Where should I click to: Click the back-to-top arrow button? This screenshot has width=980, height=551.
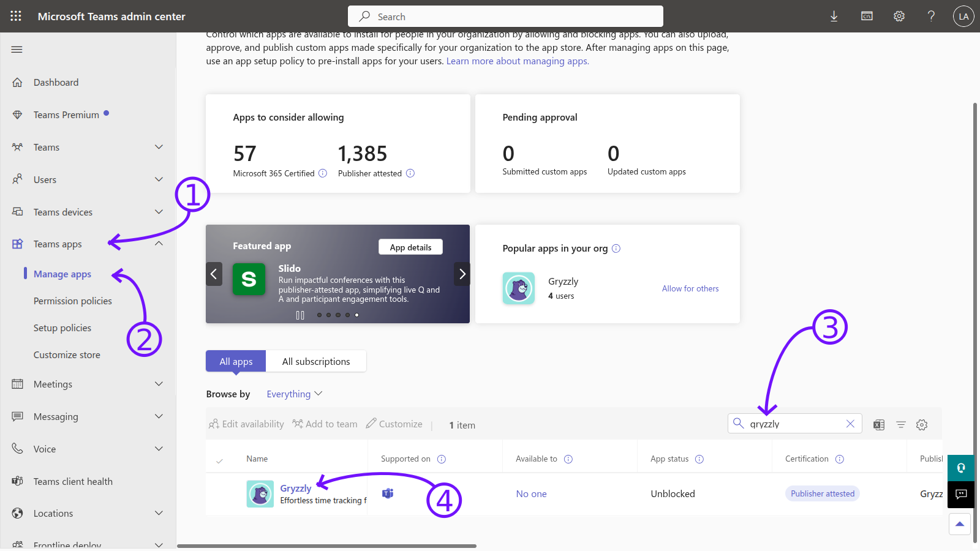(x=960, y=524)
